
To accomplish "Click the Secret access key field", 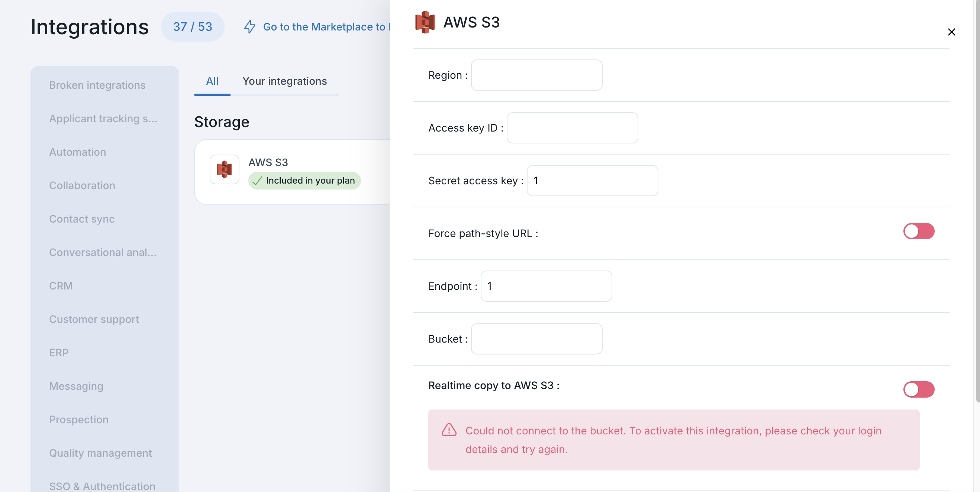I will (592, 181).
